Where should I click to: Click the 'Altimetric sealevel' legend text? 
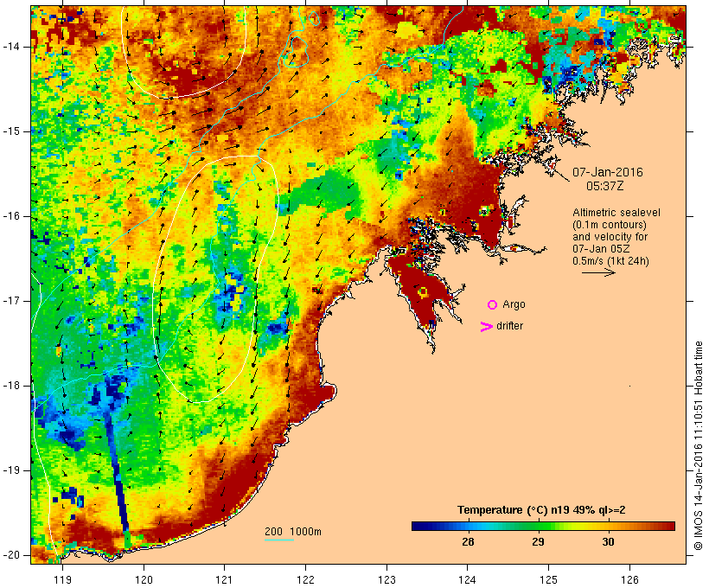pos(616,213)
